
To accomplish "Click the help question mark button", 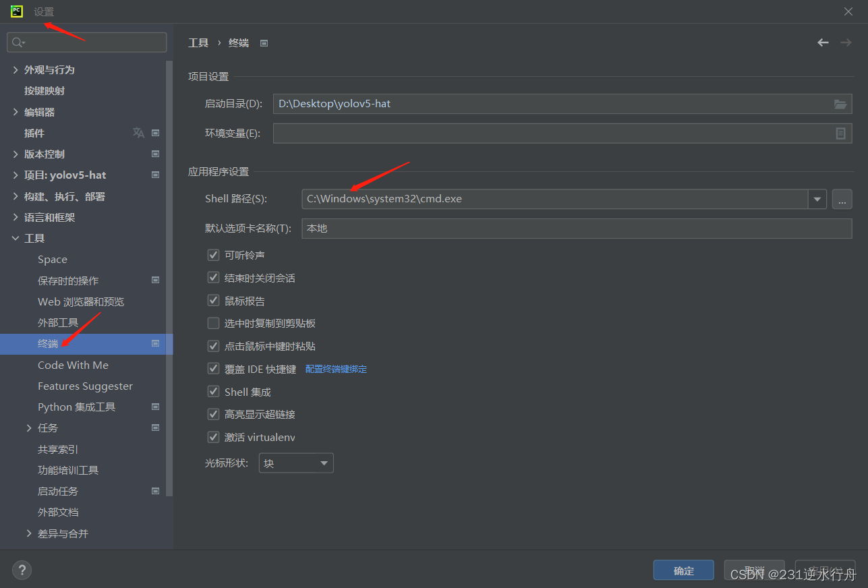I will pyautogui.click(x=22, y=570).
